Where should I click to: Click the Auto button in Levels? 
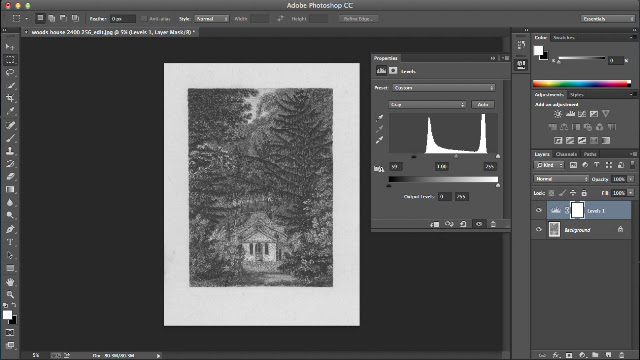click(483, 104)
